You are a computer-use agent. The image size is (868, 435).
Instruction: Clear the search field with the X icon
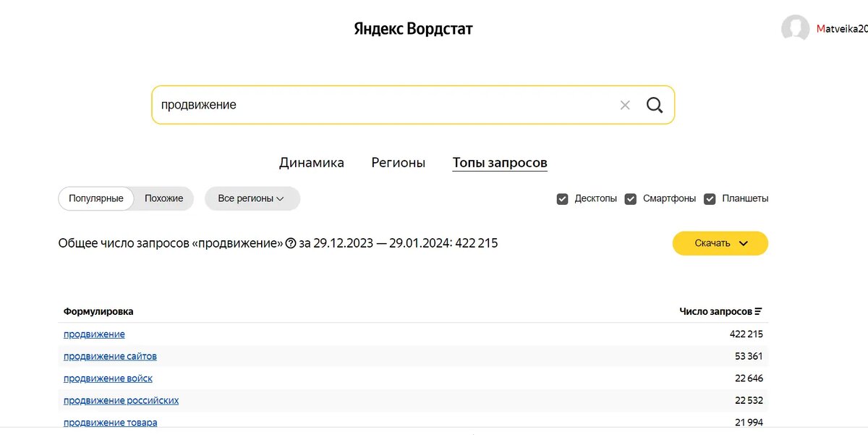625,105
